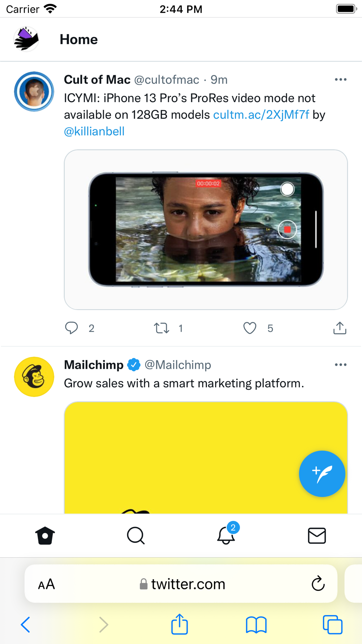Image resolution: width=362 pixels, height=644 pixels.
Task: Visit the @killianbell profile mention
Action: point(94,131)
